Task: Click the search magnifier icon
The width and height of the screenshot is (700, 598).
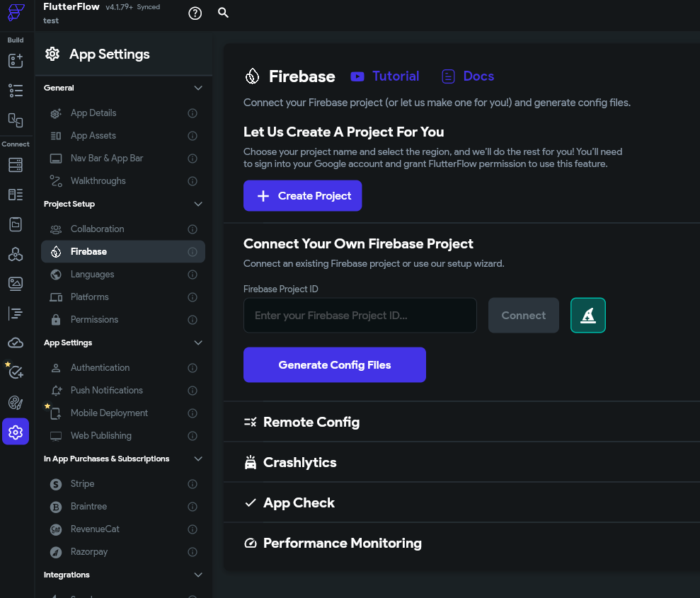Action: tap(224, 13)
